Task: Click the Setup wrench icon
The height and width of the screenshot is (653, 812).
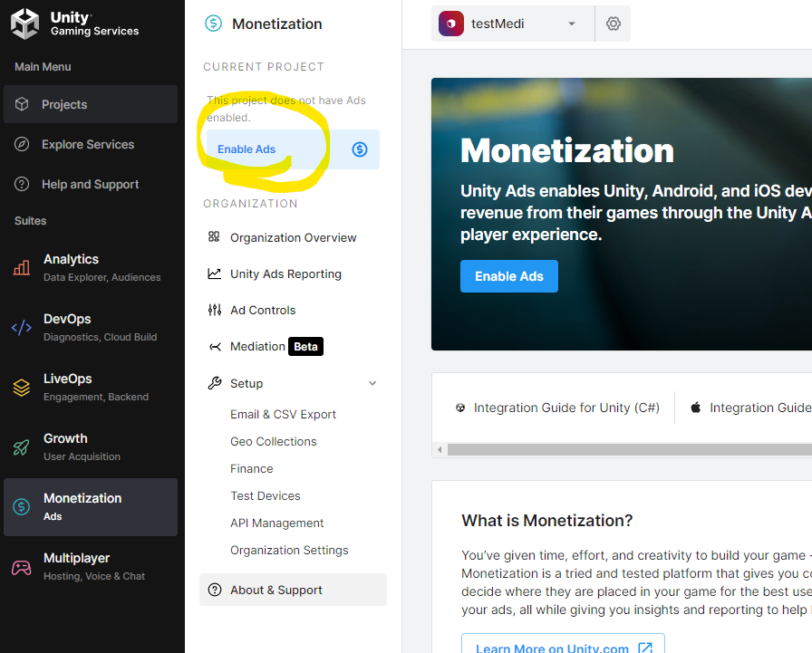Action: pos(215,383)
